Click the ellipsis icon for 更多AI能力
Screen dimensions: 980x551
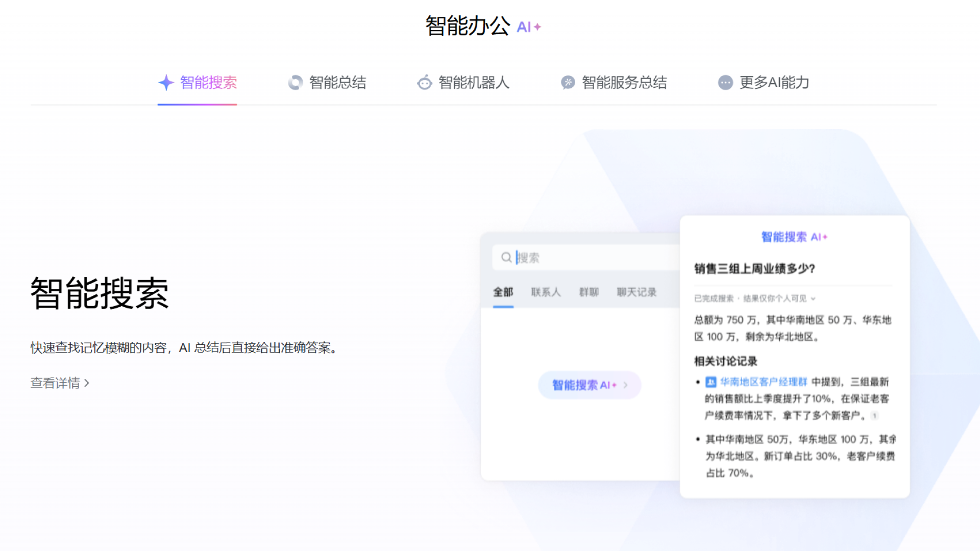[x=725, y=82]
